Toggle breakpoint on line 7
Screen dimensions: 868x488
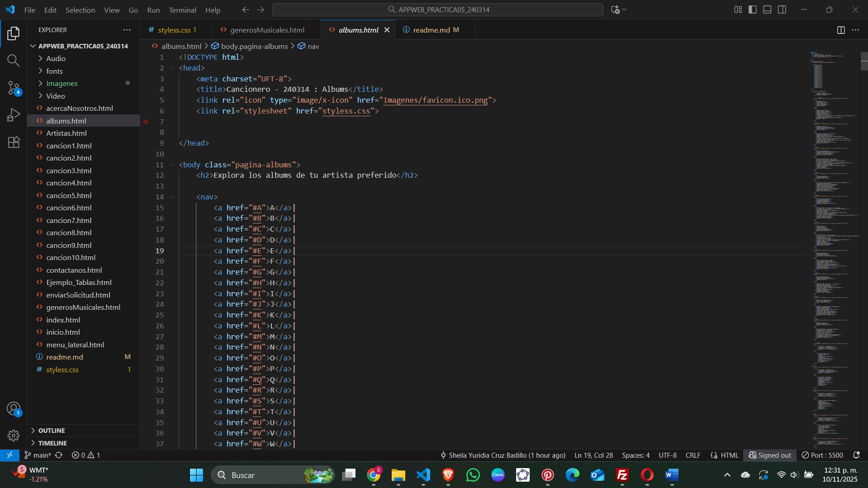(146, 122)
